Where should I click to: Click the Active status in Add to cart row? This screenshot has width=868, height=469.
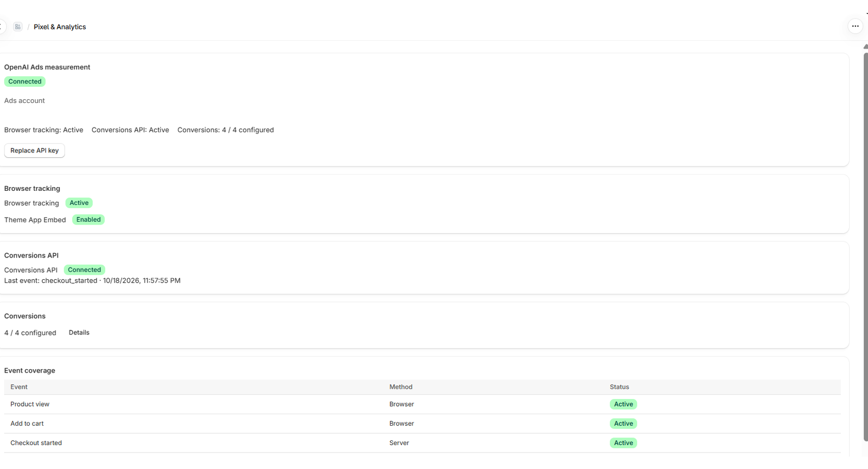[x=623, y=424]
